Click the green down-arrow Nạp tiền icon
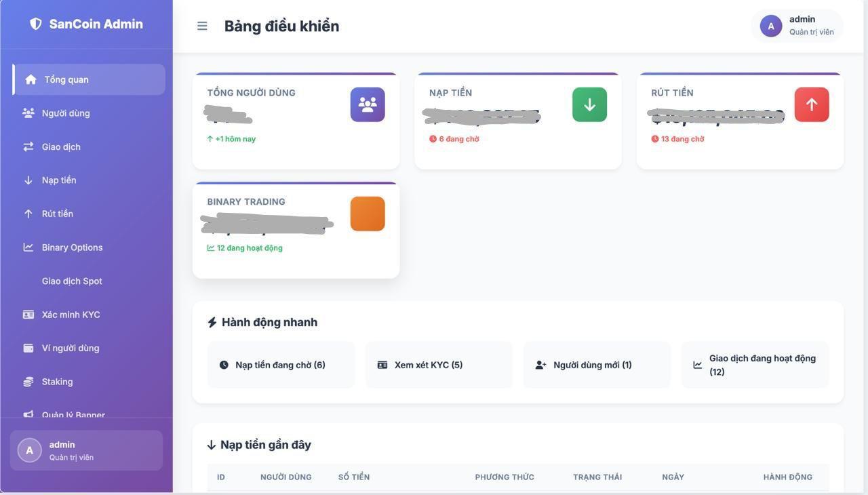The width and height of the screenshot is (868, 495). (589, 104)
